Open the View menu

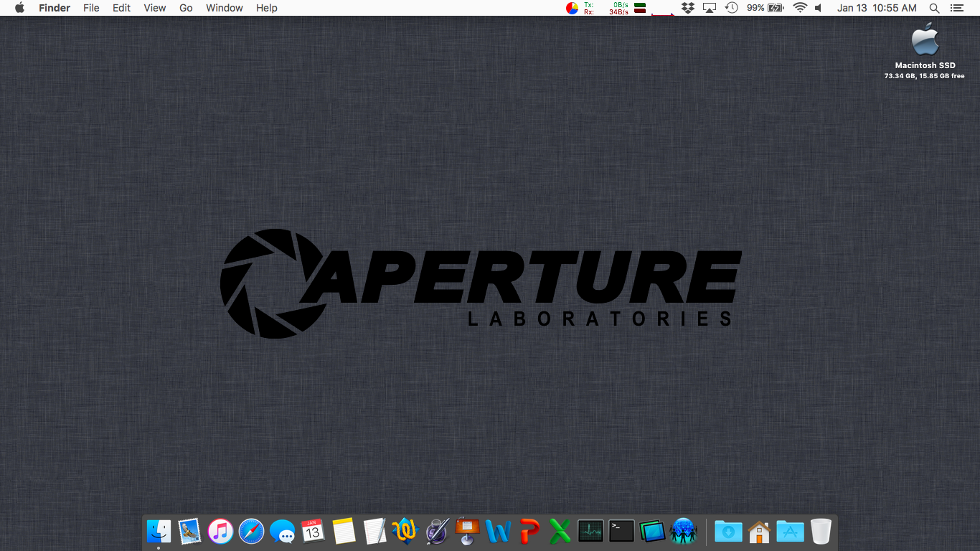point(155,8)
